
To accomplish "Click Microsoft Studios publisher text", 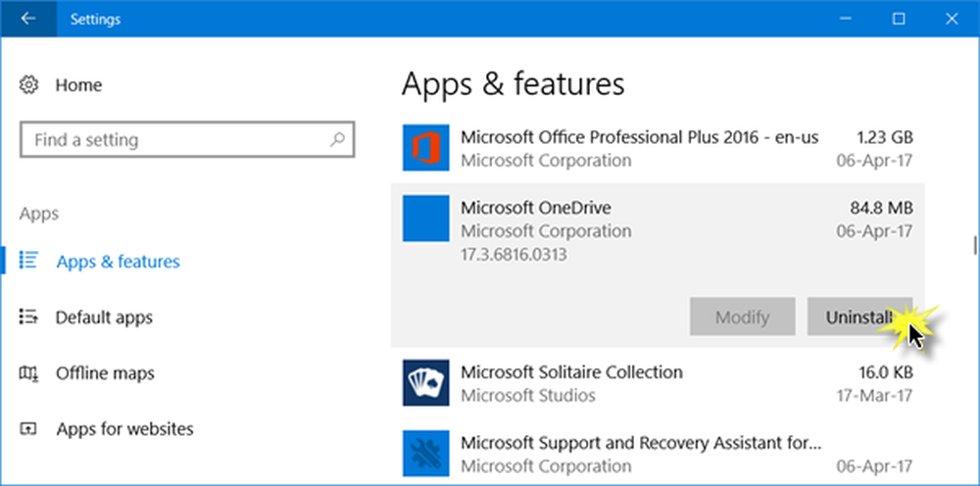I will 528,396.
